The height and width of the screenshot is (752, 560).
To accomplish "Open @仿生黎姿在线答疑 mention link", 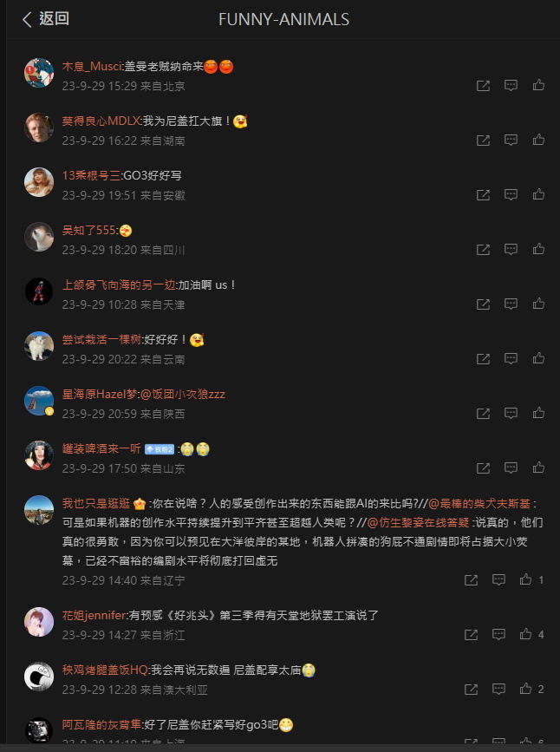I will click(418, 523).
